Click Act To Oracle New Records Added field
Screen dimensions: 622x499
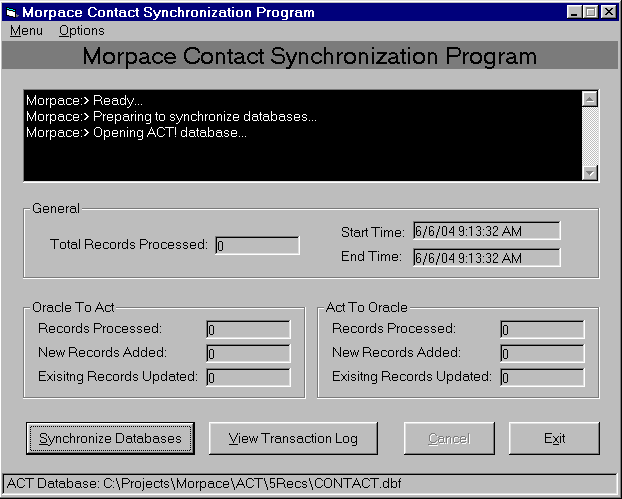click(542, 353)
